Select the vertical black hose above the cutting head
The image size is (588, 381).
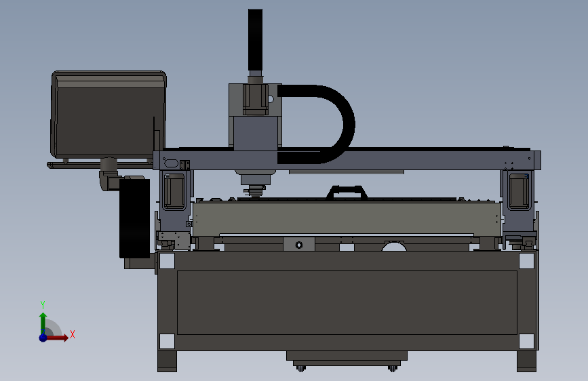(255, 40)
